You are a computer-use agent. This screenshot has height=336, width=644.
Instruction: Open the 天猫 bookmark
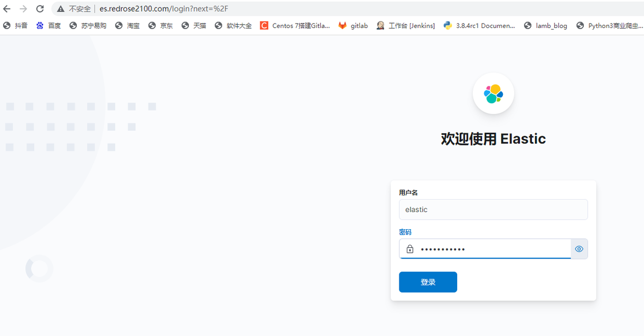tap(194, 25)
